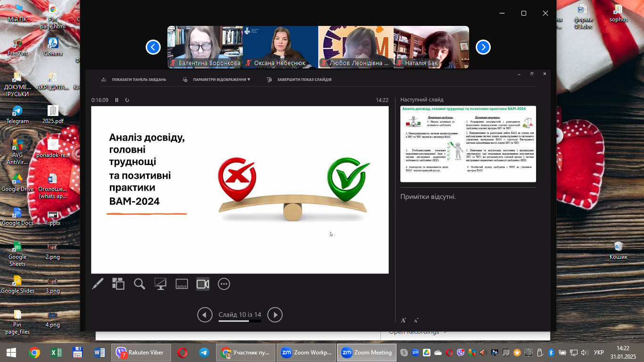644x362 pixels.
Task: Open the see all slides grid icon
Action: (x=118, y=284)
